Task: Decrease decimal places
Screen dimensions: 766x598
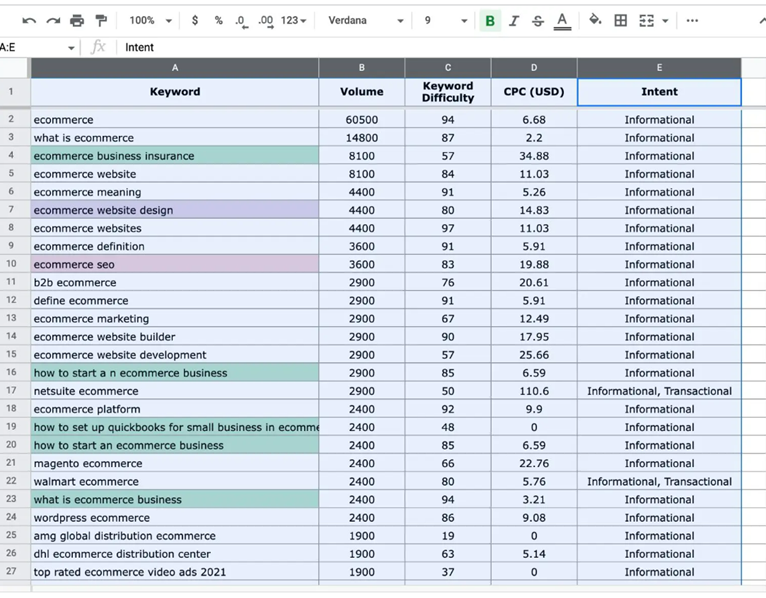Action: pos(241,21)
